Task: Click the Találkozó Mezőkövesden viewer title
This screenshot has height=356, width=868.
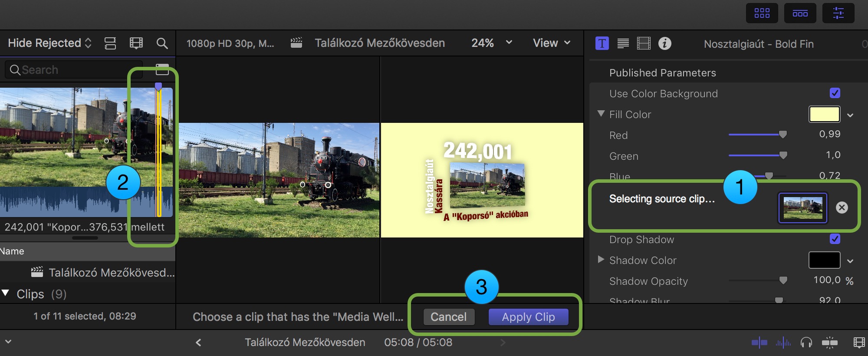Action: pyautogui.click(x=380, y=43)
